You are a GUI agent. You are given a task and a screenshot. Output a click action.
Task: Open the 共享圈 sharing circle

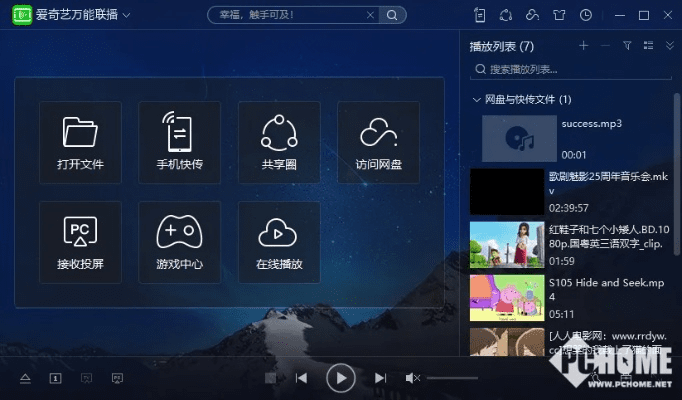(x=279, y=142)
